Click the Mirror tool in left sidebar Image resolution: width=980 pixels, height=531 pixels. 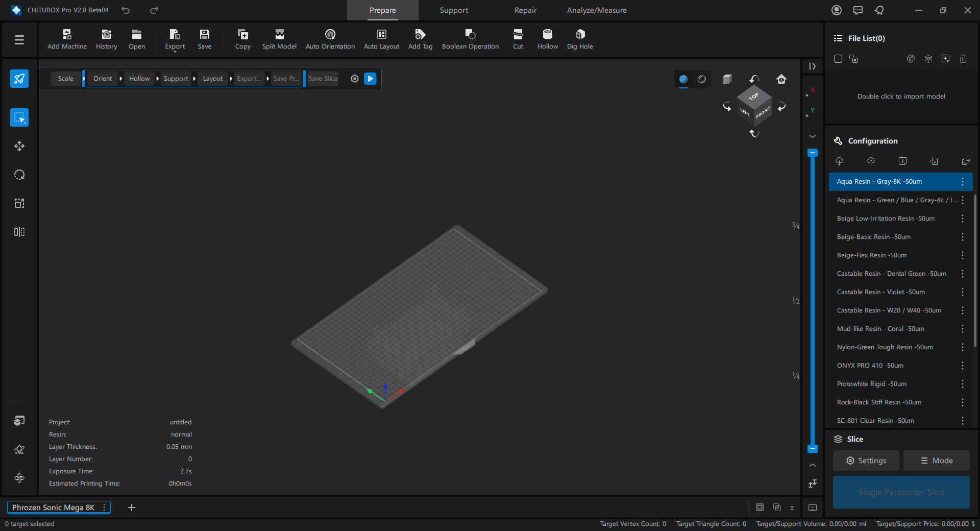(19, 232)
